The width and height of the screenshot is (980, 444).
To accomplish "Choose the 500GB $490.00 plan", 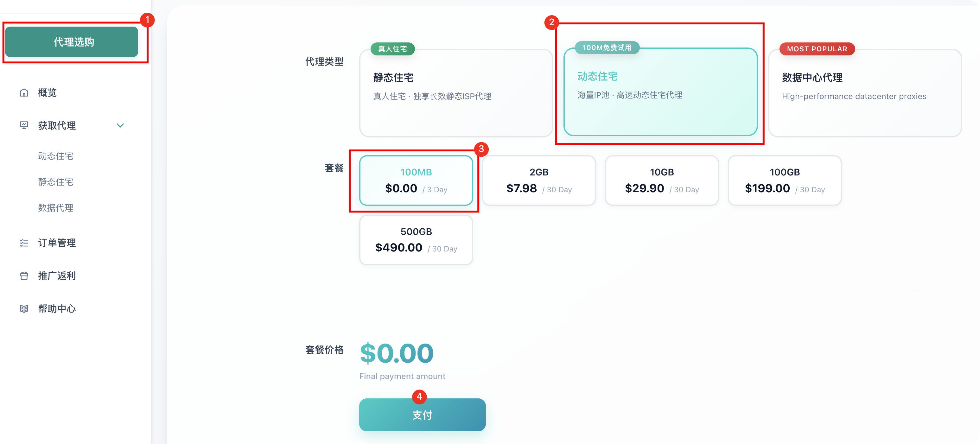I will point(416,240).
